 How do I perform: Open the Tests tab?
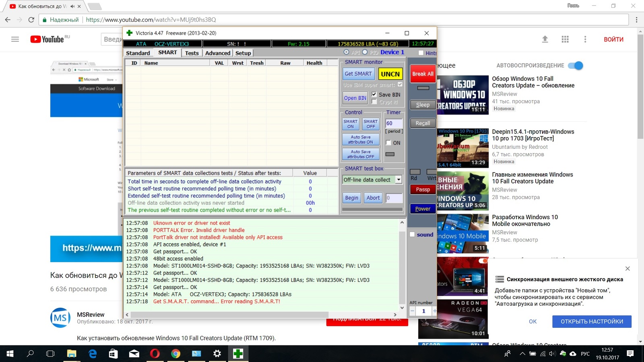(192, 53)
